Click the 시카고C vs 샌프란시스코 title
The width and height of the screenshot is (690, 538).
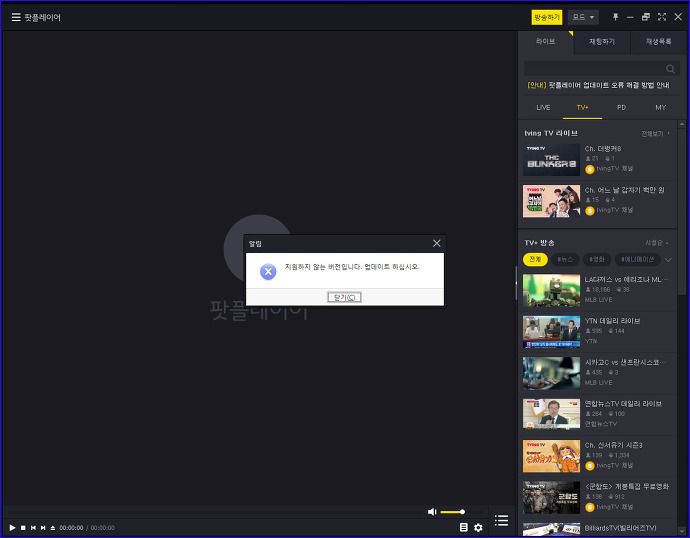pyautogui.click(x=625, y=362)
